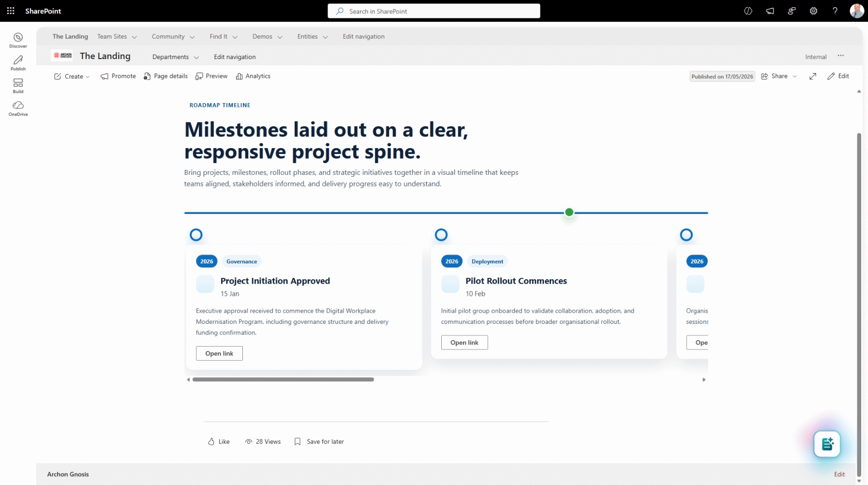This screenshot has width=868, height=485.
Task: Edit the page with pencil Edit button
Action: click(838, 76)
